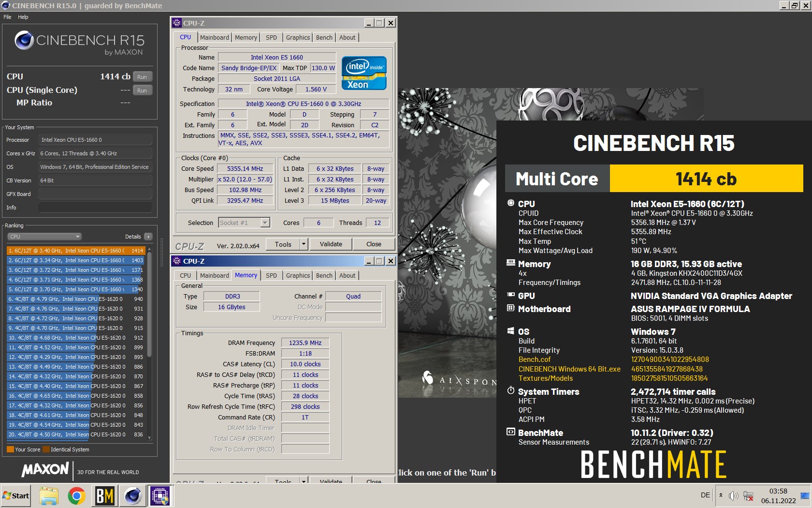Image resolution: width=812 pixels, height=508 pixels.
Task: Click the Core Speed 5355.14 MHz value
Action: point(245,168)
